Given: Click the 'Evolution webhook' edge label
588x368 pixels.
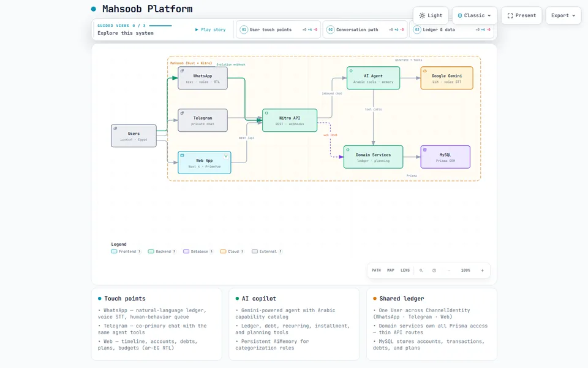Looking at the screenshot, I should (231, 64).
